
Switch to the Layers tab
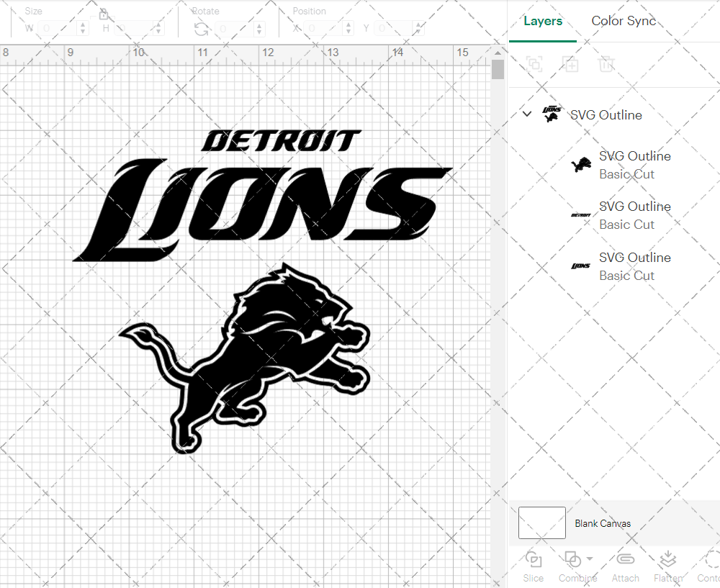click(543, 21)
